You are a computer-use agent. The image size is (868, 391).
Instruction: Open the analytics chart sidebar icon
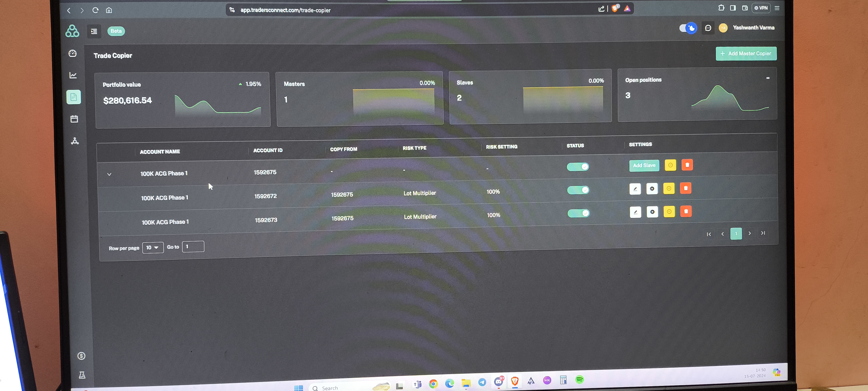coord(73,75)
